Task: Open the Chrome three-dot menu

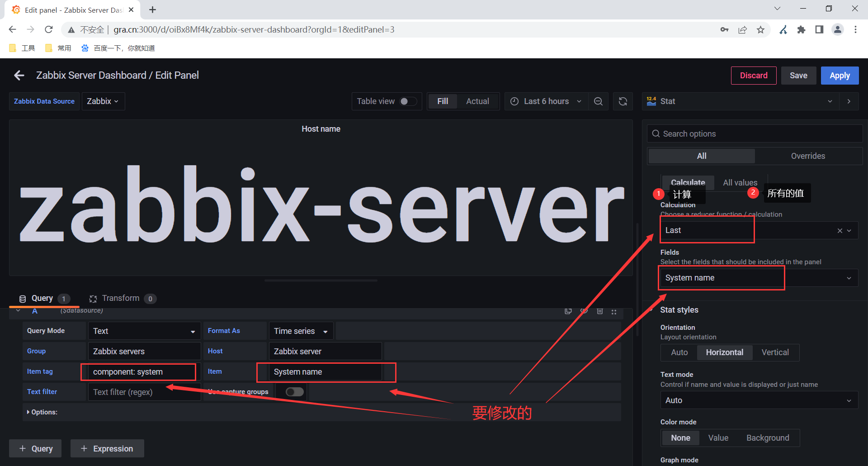Action: click(855, 29)
